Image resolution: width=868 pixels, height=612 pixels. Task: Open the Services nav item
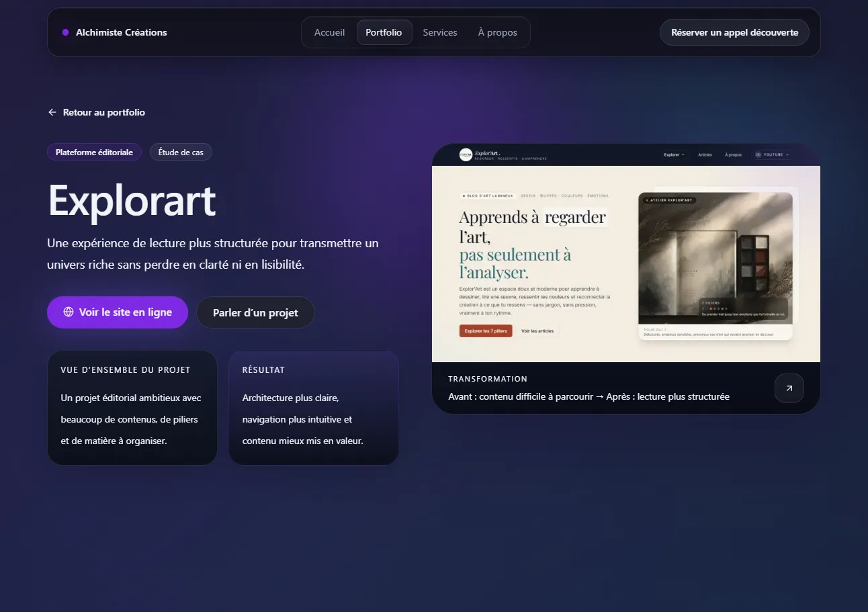coord(439,32)
